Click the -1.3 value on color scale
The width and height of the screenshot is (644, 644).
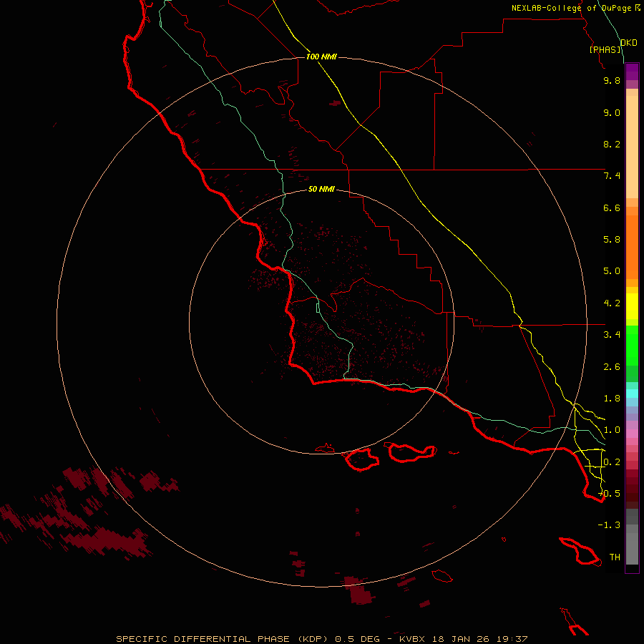click(609, 525)
